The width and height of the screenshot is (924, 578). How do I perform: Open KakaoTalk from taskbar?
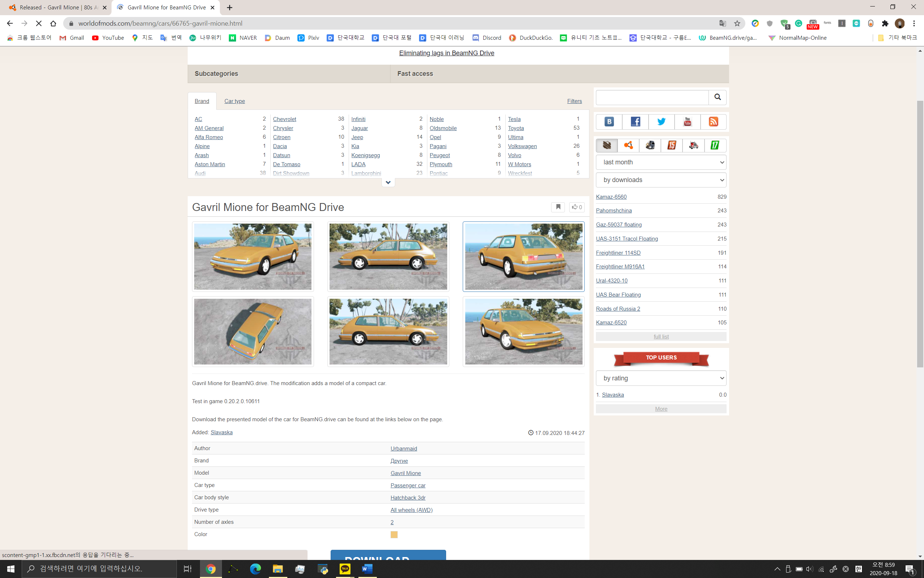(x=345, y=569)
